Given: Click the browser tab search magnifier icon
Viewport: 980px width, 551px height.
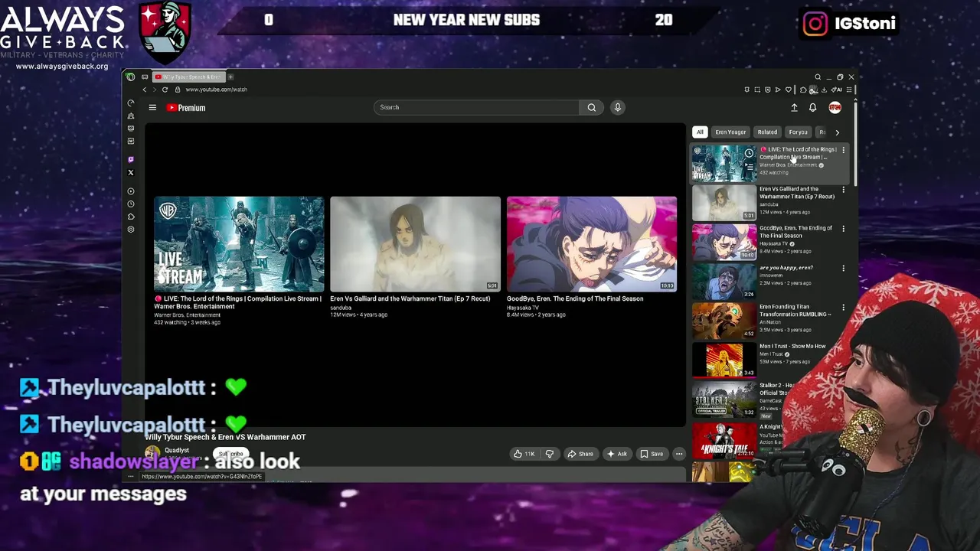Looking at the screenshot, I should click(x=818, y=77).
